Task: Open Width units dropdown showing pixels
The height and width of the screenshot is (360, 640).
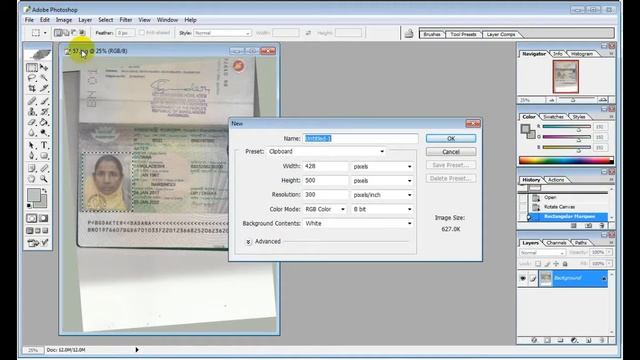Action: (382, 167)
